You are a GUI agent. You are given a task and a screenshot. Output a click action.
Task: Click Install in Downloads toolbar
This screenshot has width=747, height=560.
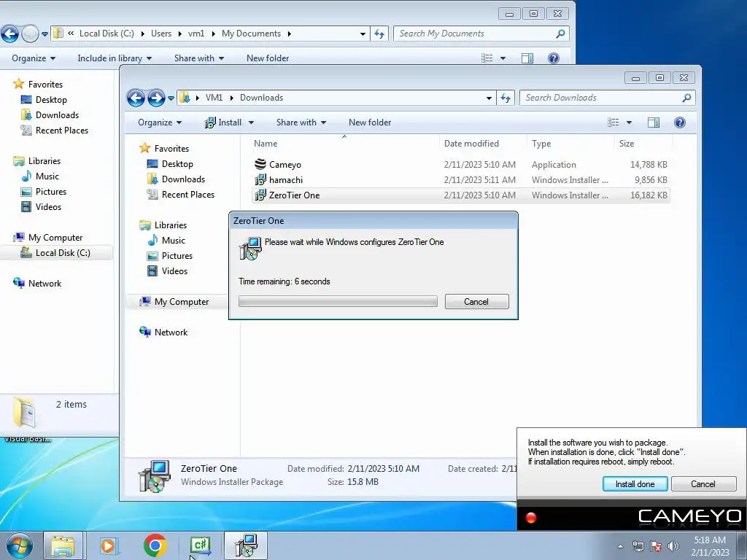223,122
